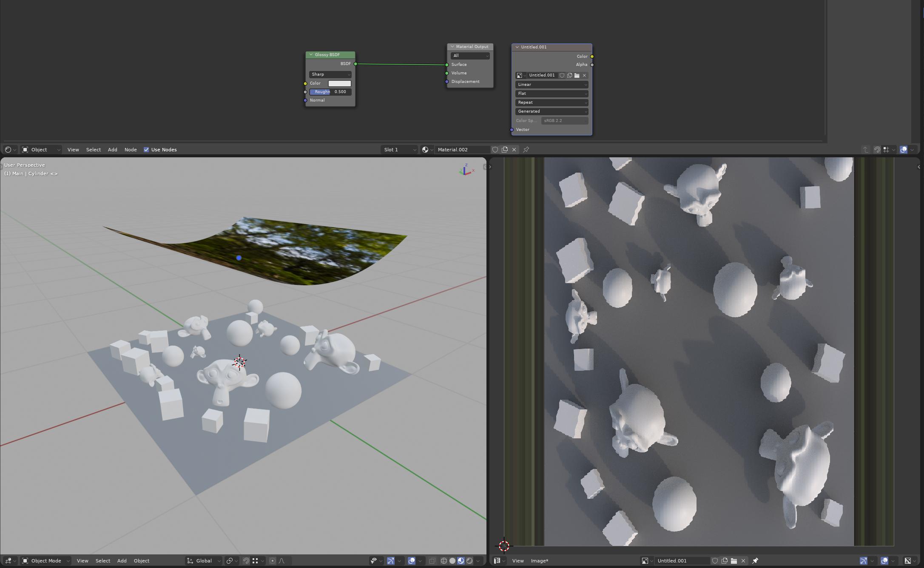Click the node snap type grid icon
Screen dimensions: 924x568
click(888, 150)
